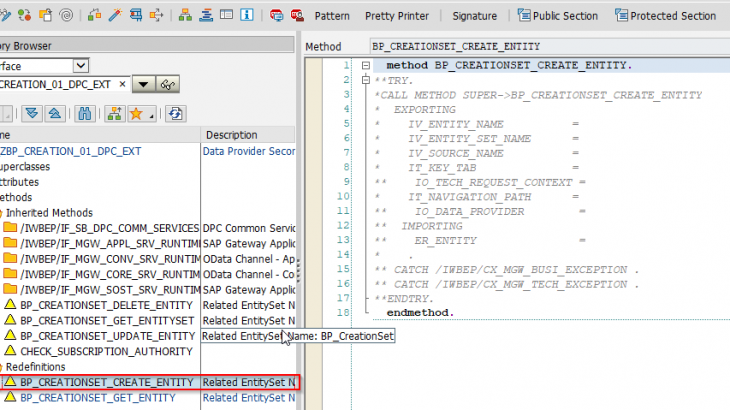
Task: Run Pretty Printer on the code
Action: tap(396, 16)
